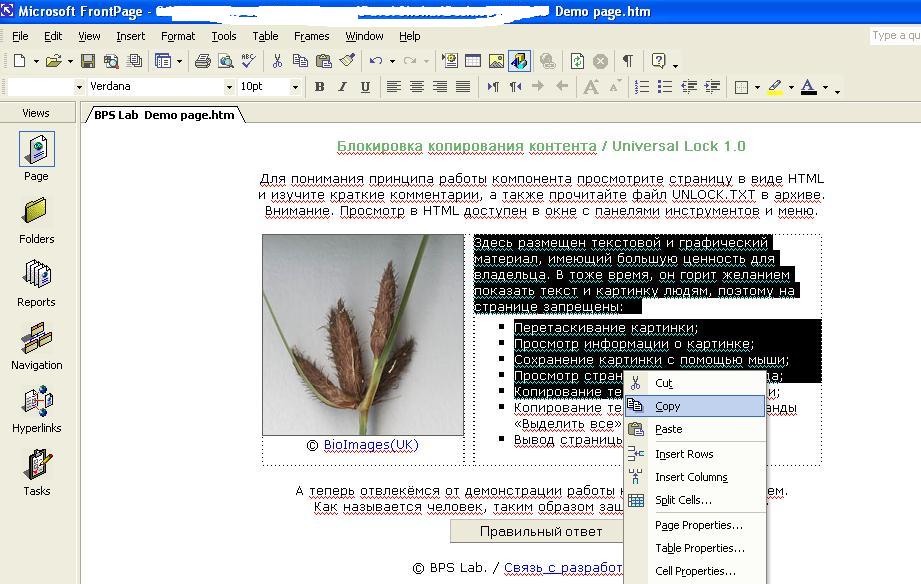Open the Table menu
Screen dimensions: 921x584
click(x=265, y=36)
